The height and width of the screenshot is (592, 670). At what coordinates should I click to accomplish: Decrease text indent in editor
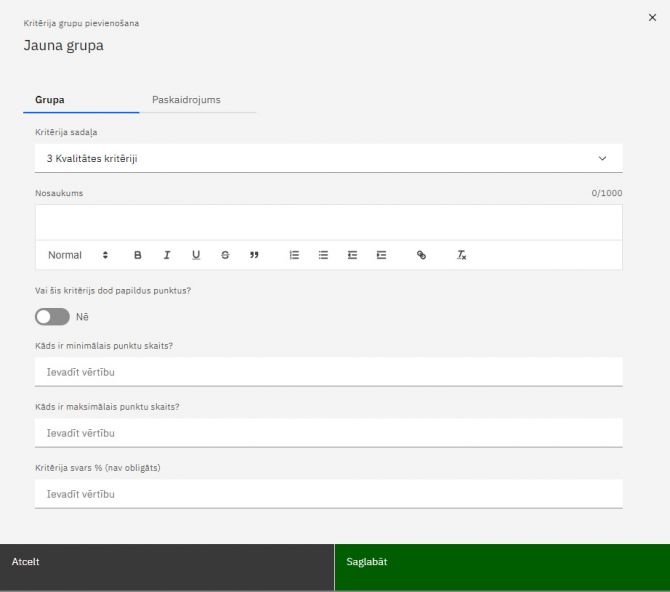tap(352, 255)
